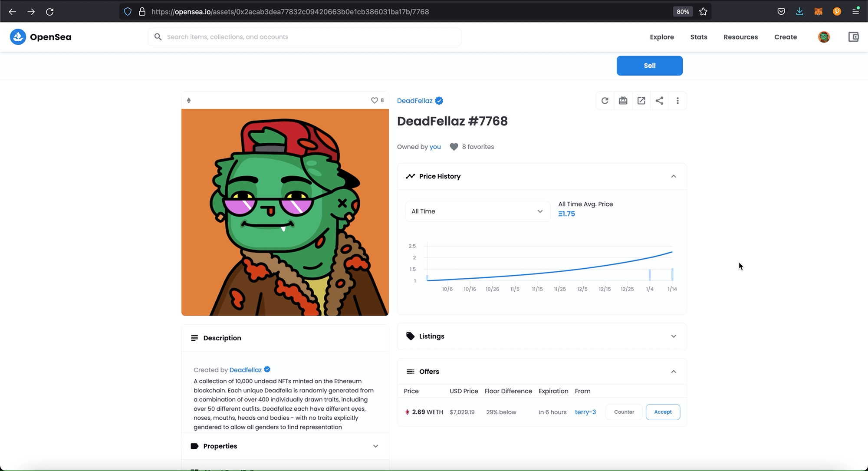
Task: Collapse the Offers section
Action: click(x=673, y=372)
